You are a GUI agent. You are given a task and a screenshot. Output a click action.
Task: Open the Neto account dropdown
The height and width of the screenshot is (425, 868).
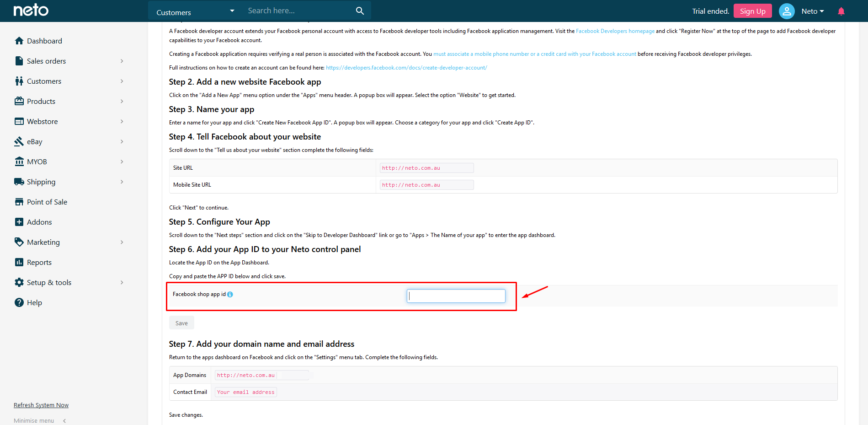click(813, 11)
